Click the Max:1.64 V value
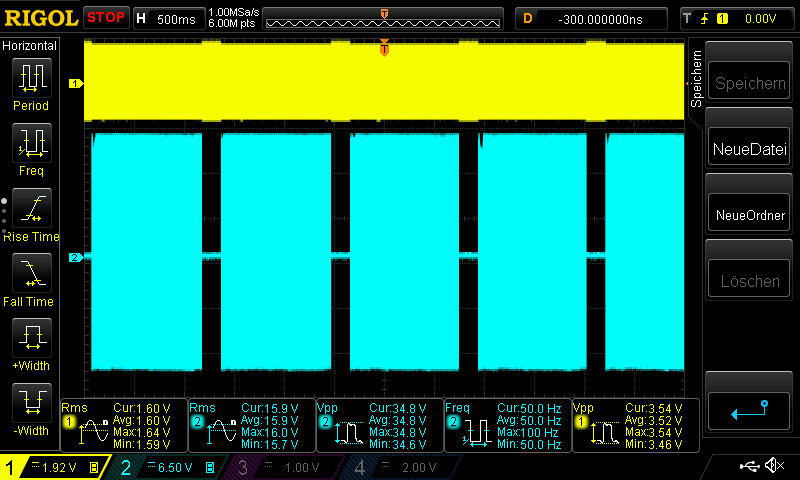 coord(142,433)
